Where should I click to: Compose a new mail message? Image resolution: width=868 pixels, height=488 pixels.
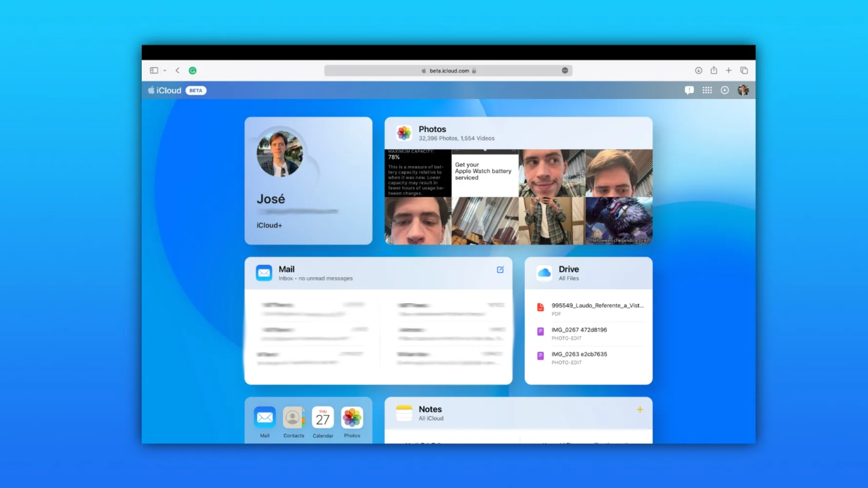tap(500, 270)
